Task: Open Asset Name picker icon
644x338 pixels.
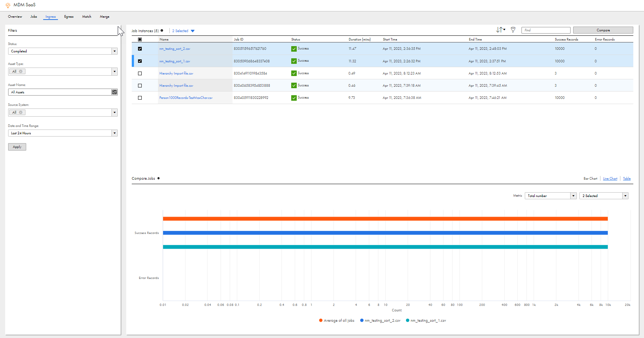Action: (x=114, y=92)
